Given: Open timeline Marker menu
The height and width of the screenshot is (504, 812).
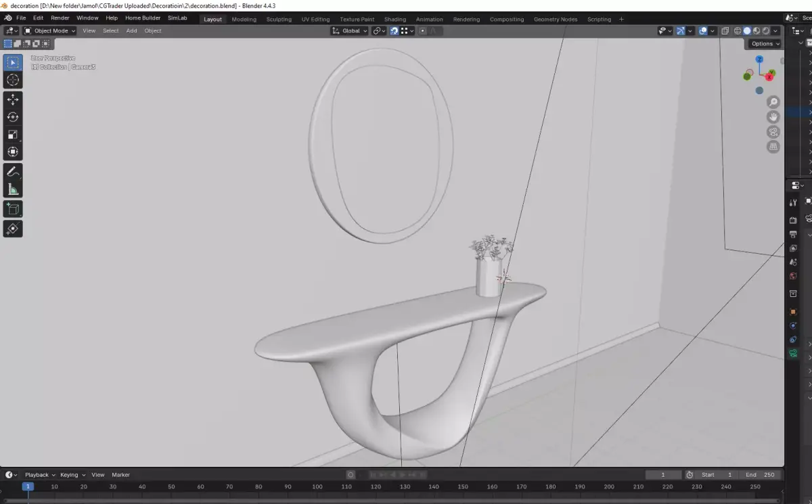Looking at the screenshot, I should (x=120, y=475).
